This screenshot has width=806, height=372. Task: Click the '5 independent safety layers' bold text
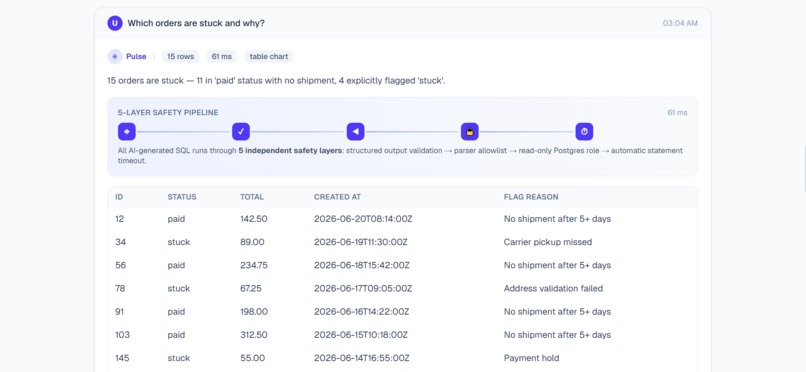click(x=290, y=151)
